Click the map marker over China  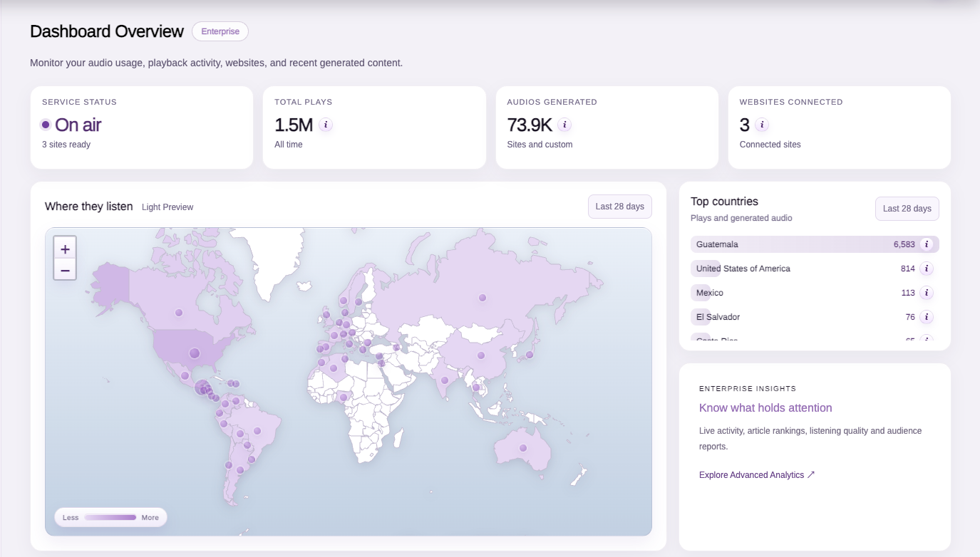coord(481,355)
